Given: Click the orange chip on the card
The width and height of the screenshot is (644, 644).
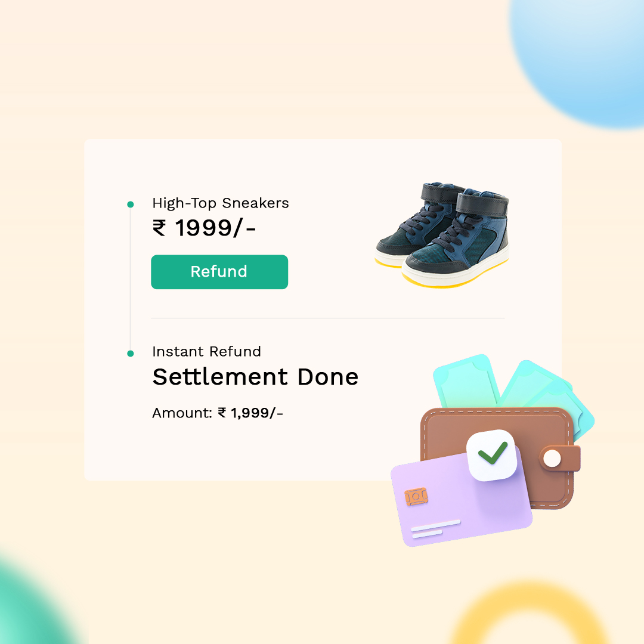Looking at the screenshot, I should tap(416, 497).
